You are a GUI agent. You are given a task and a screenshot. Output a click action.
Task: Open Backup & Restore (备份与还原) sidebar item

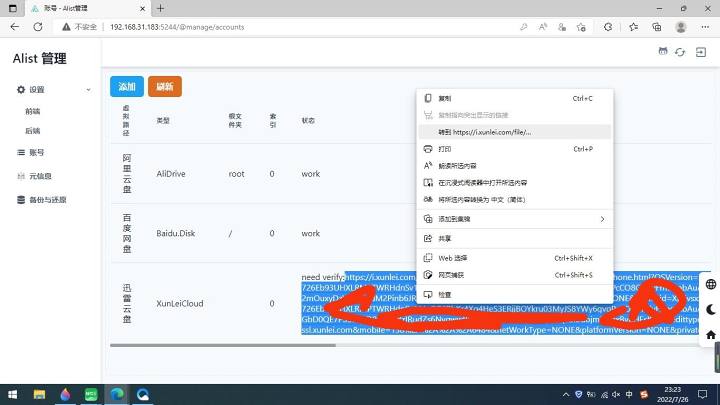click(42, 200)
